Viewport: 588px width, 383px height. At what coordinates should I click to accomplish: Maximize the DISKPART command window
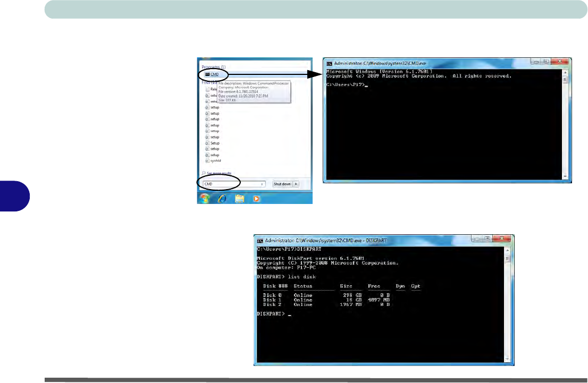488,240
